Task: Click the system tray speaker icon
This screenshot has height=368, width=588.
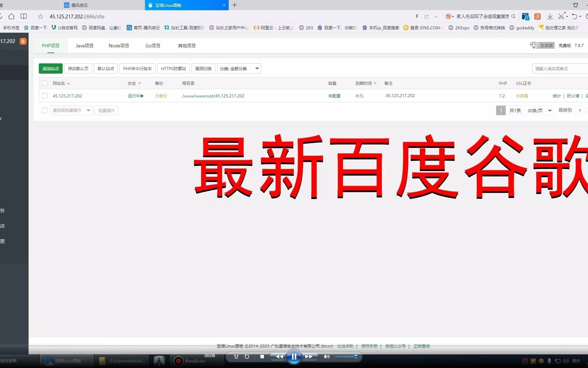Action: point(566,361)
